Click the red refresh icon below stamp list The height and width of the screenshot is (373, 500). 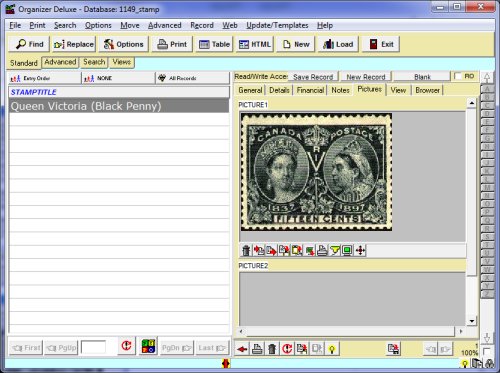(126, 346)
